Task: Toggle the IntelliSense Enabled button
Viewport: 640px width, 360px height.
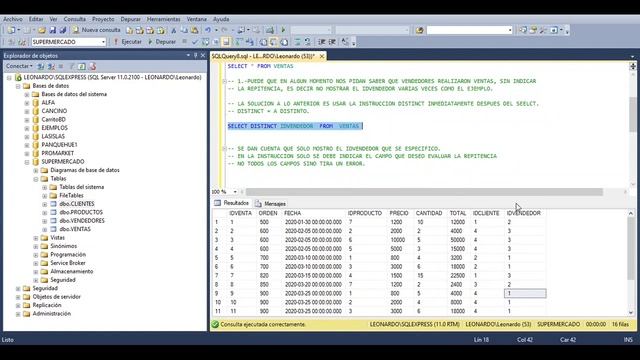Action: point(225,42)
